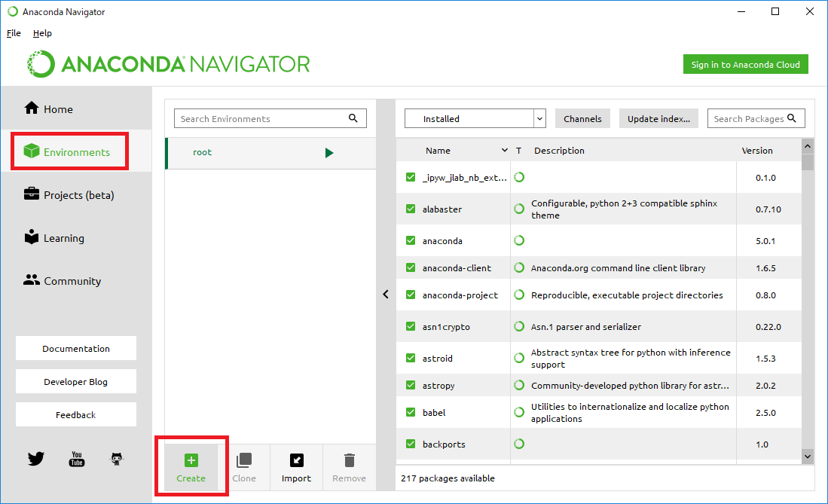This screenshot has height=504, width=828.
Task: Clone the selected environment
Action: click(x=244, y=468)
